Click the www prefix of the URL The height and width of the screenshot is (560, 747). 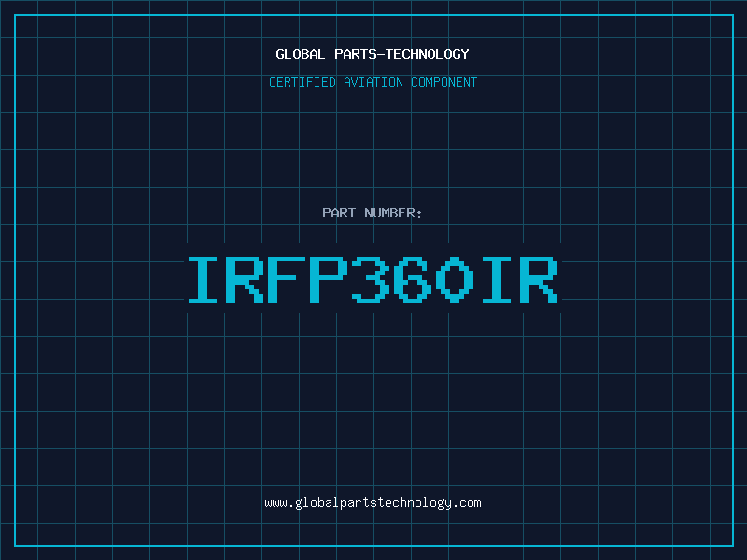click(x=275, y=504)
